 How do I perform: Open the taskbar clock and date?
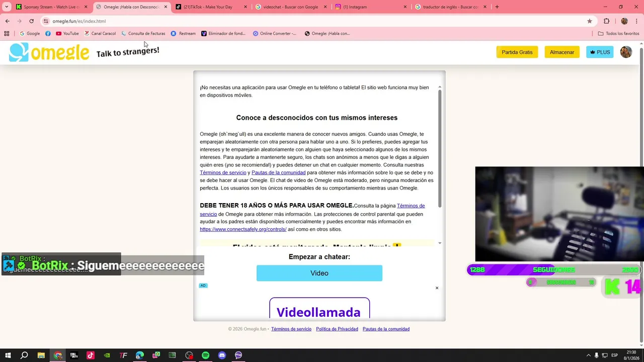[631, 355]
